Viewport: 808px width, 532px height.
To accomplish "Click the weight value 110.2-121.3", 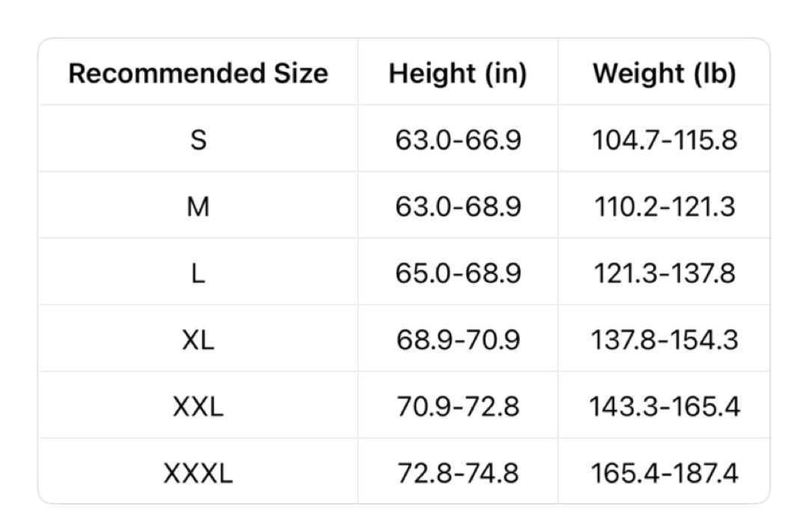I will click(664, 207).
